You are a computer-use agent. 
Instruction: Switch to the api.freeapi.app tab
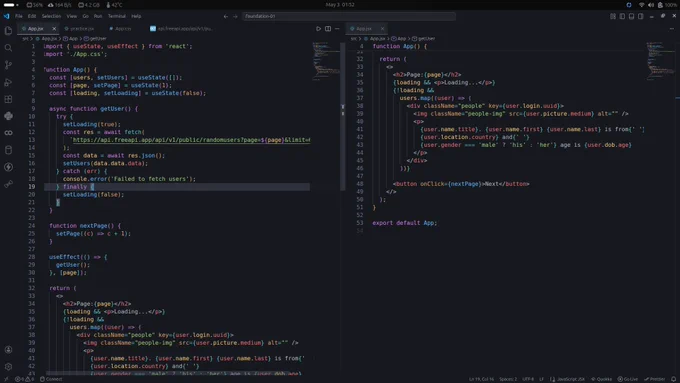181,29
